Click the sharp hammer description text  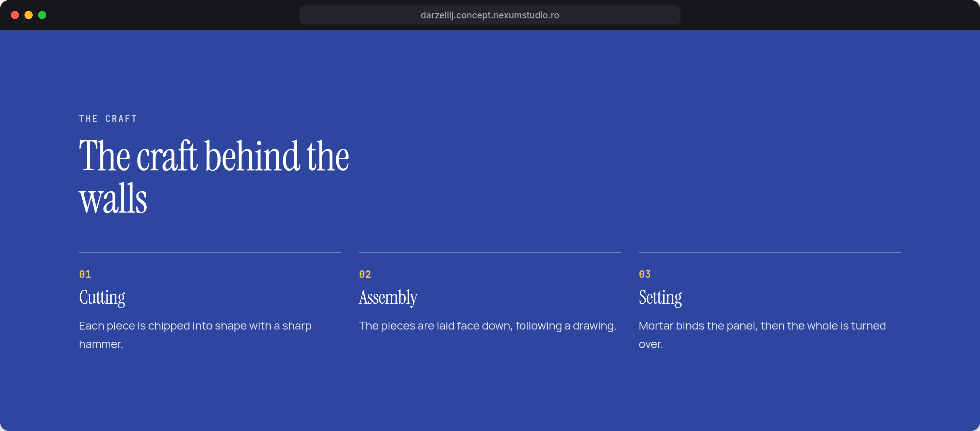pos(195,335)
